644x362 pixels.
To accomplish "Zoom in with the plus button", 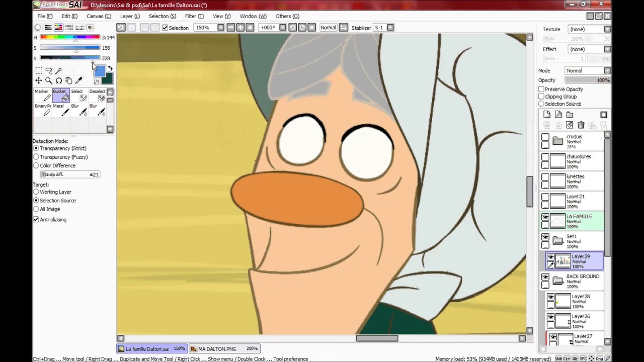I will tap(240, 28).
